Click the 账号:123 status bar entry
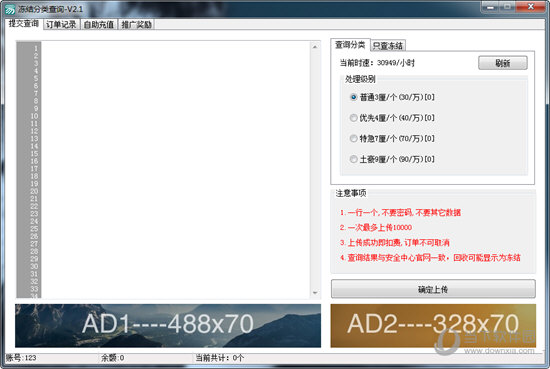This screenshot has height=369, width=550. pos(21,358)
